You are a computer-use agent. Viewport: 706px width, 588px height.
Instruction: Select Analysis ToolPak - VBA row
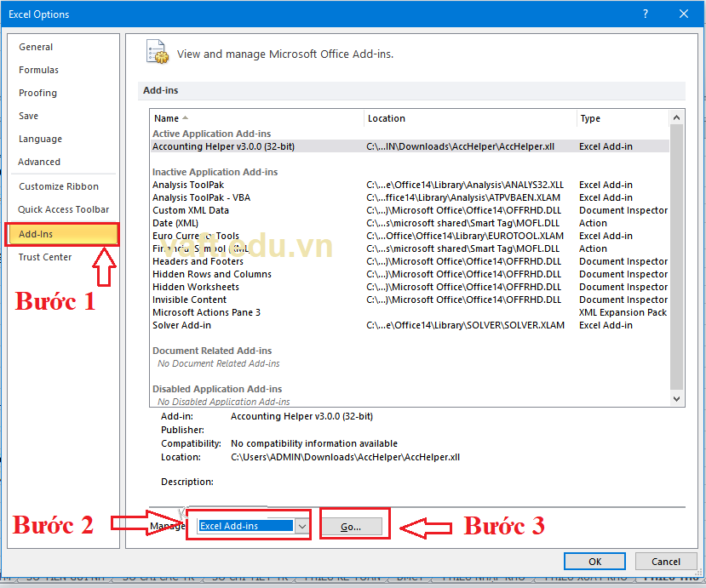coord(410,197)
